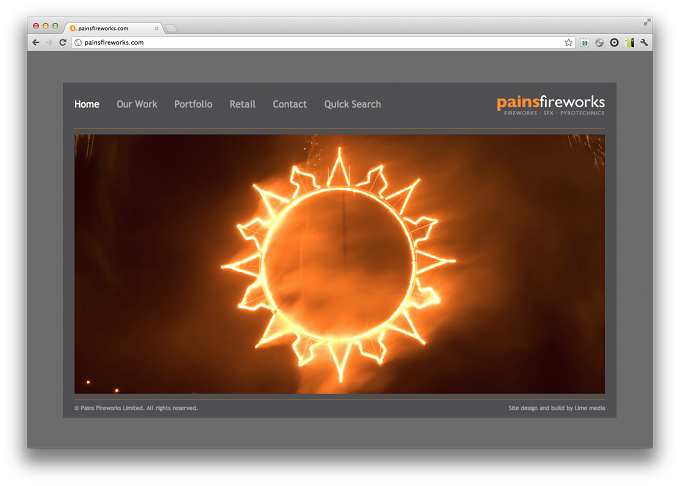Screen dimensions: 680x486
Task: Open the Chrome wrench settings menu
Action: 644,42
